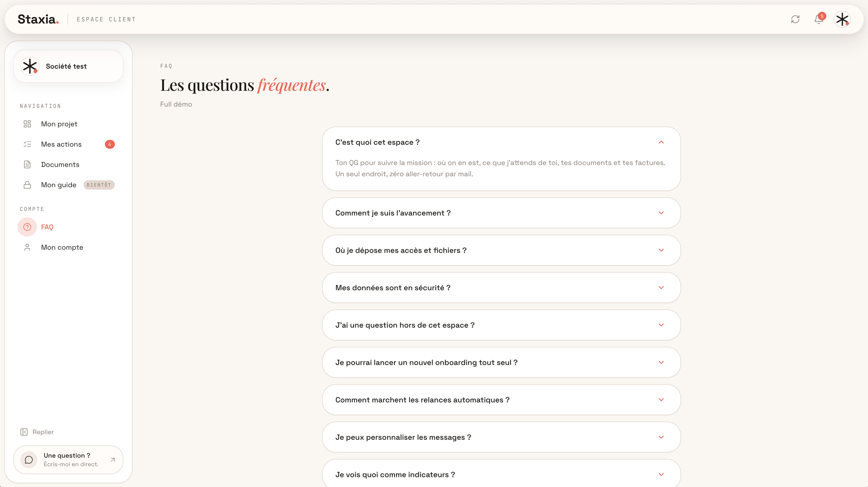Click the "Full démo" subtitle text
The width and height of the screenshot is (868, 487).
point(176,104)
